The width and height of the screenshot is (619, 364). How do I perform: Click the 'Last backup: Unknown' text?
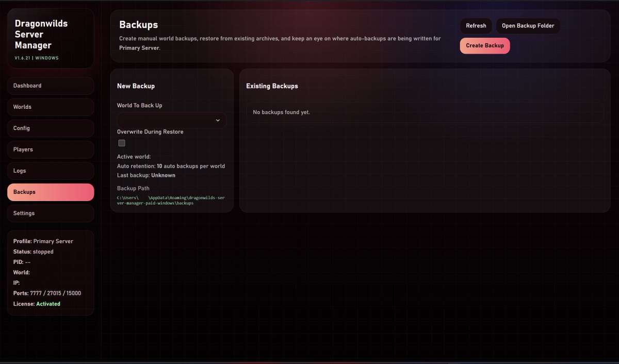click(x=146, y=175)
